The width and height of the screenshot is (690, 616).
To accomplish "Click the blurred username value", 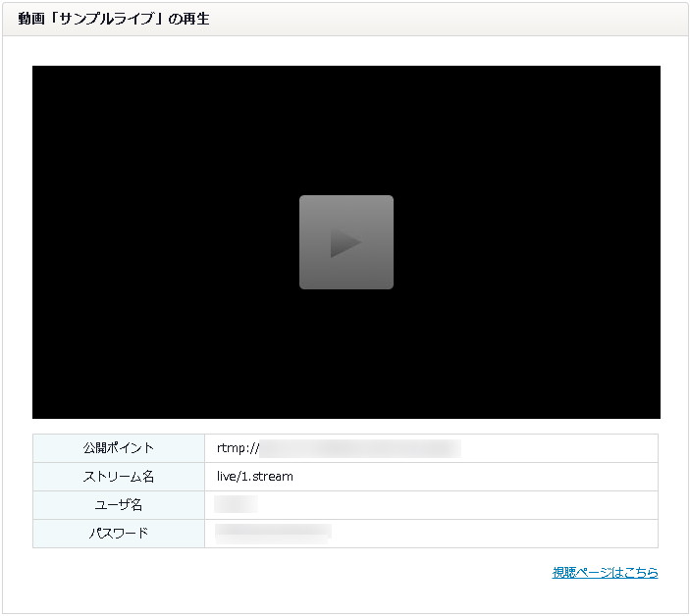I will coord(236,505).
